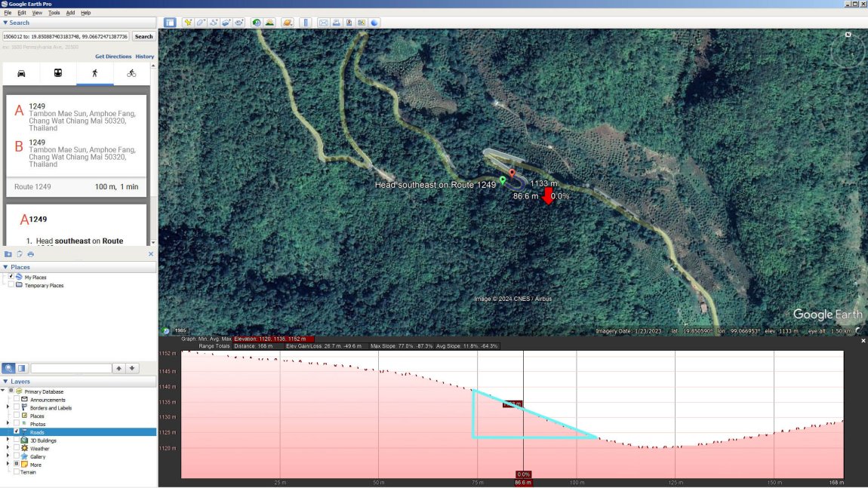Uncheck the Roads layer
This screenshot has width=868, height=488.
[15, 431]
